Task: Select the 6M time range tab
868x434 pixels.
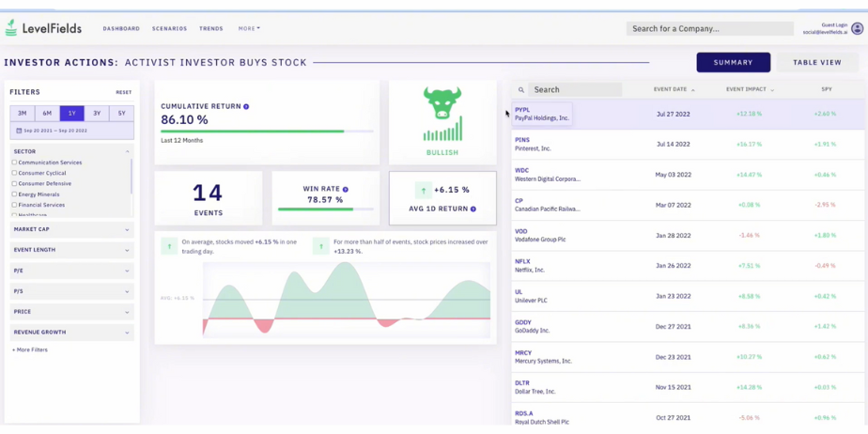Action: pyautogui.click(x=47, y=114)
